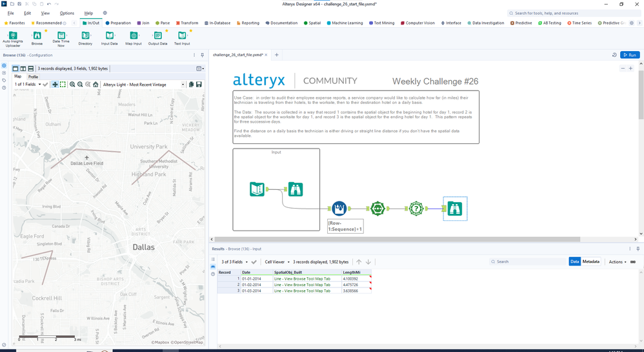Copy the map image to clipboard

click(191, 85)
